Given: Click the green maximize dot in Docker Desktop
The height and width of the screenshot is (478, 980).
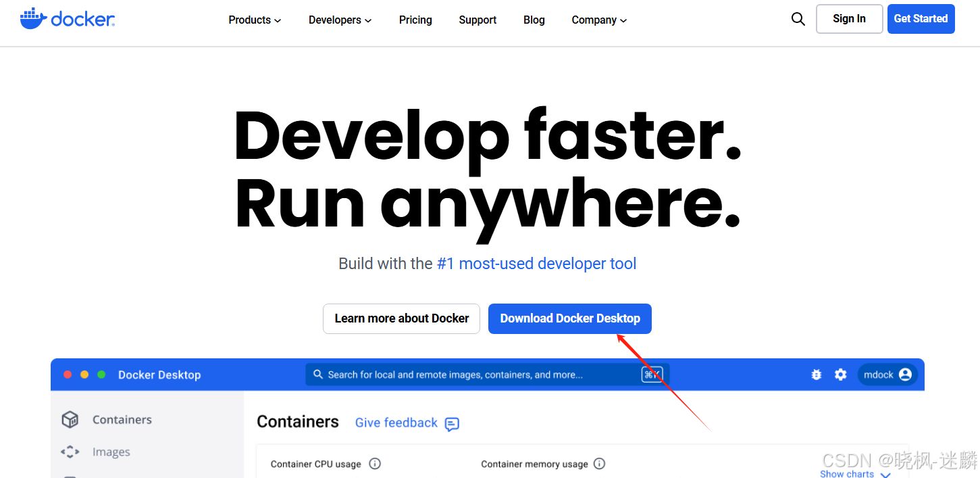Looking at the screenshot, I should tap(101, 375).
